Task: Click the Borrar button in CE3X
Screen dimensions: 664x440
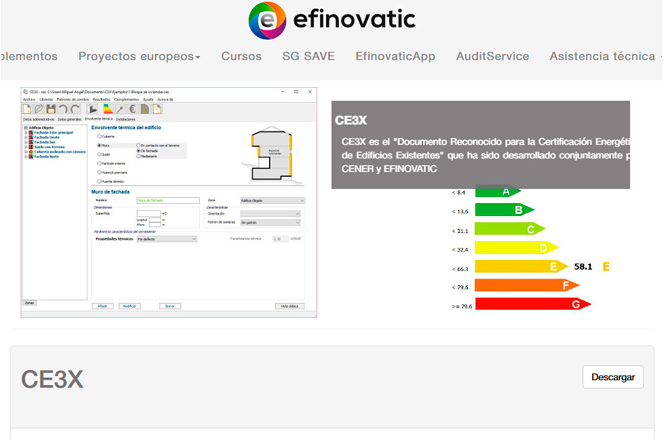Action: 170,306
